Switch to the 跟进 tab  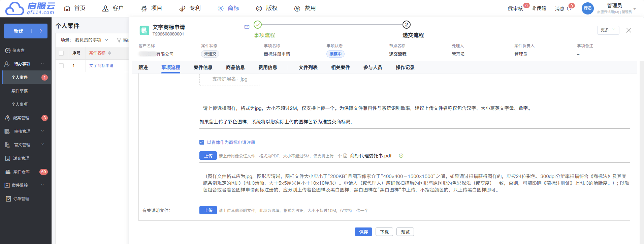tap(143, 67)
